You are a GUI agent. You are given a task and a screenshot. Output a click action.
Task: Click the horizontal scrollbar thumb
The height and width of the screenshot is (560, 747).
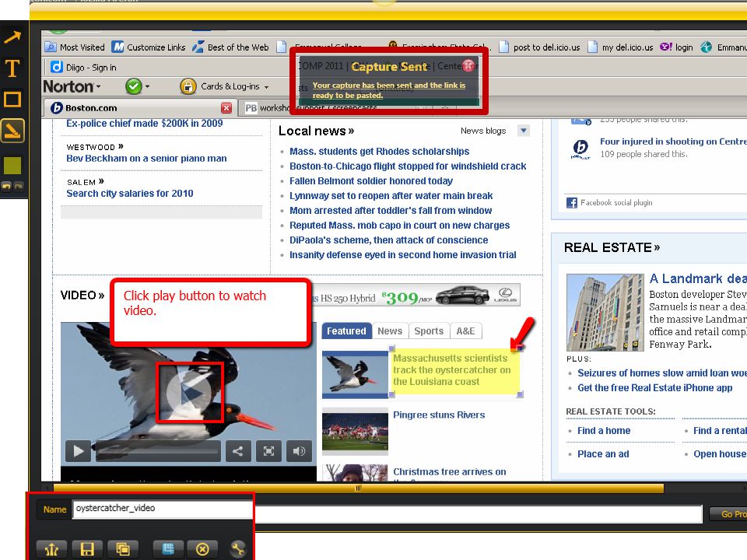(x=358, y=488)
